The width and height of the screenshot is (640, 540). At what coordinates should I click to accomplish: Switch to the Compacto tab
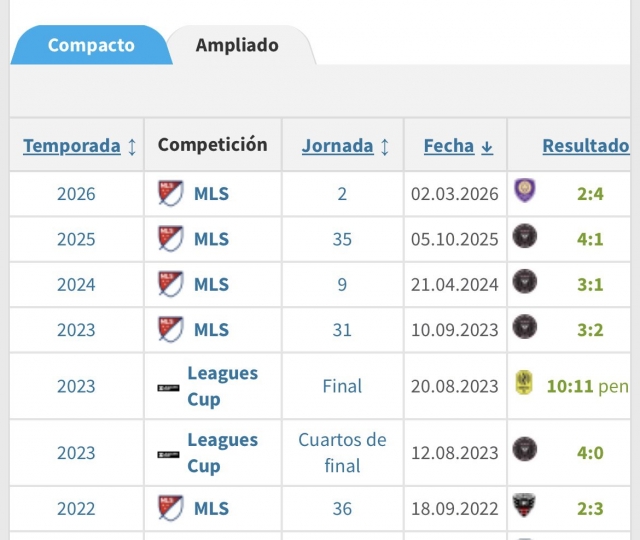point(91,45)
